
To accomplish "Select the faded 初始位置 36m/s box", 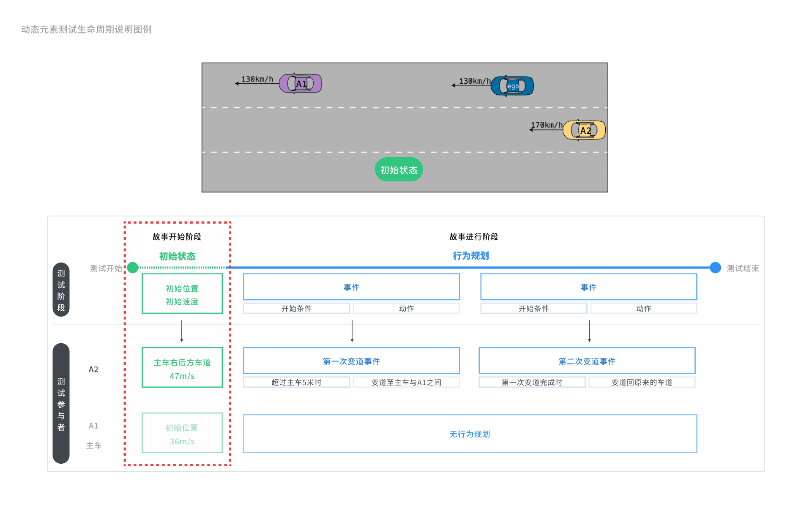I will 182,433.
